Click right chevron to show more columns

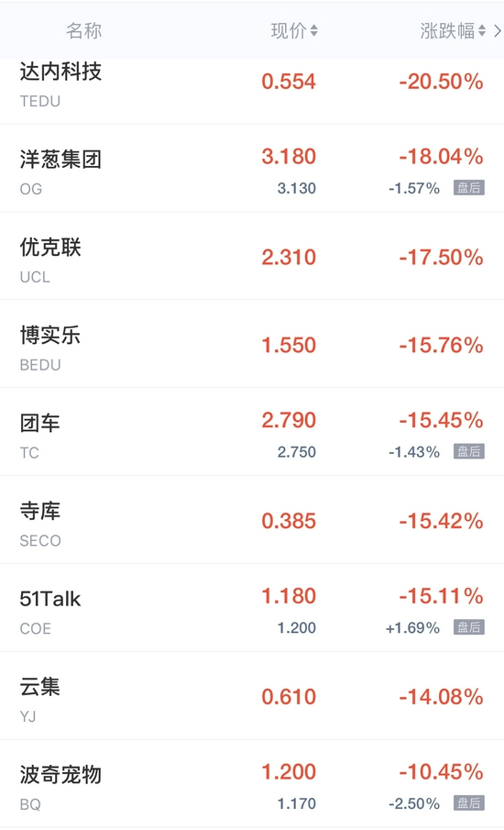497,30
